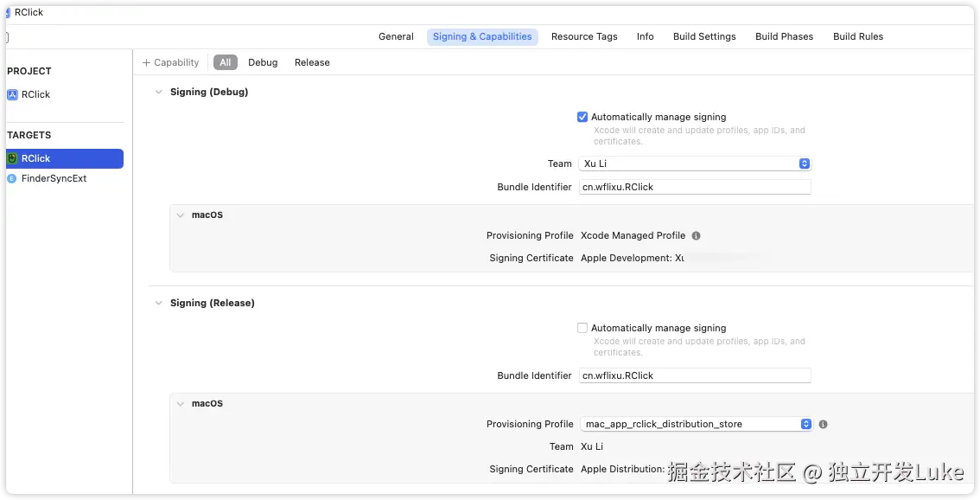Switch to the Build Settings tab

(704, 36)
